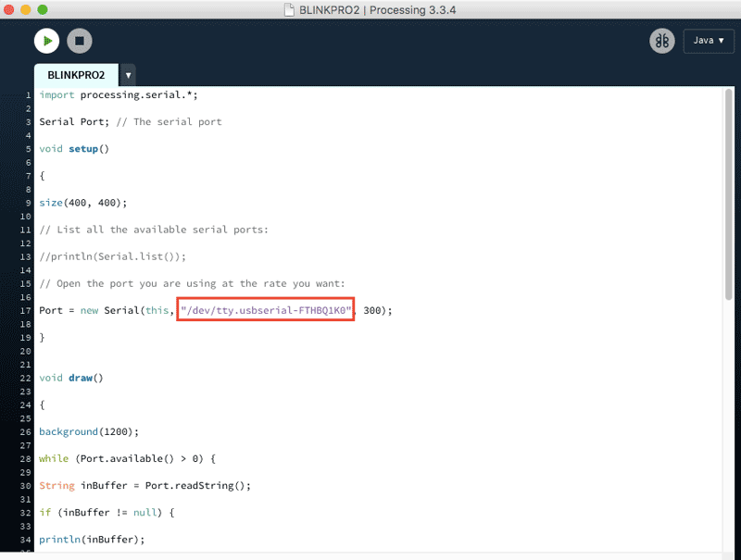Click the Serial Port declaration line

(x=131, y=122)
